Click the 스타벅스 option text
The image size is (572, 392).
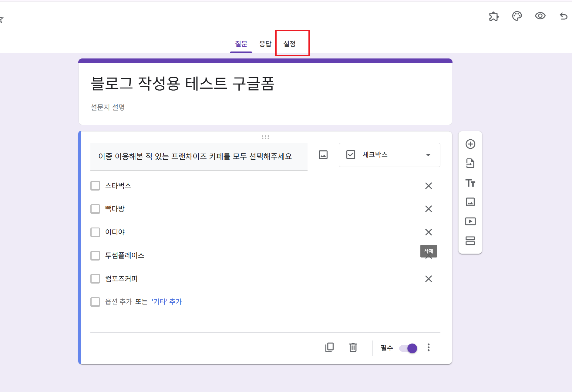tap(118, 186)
